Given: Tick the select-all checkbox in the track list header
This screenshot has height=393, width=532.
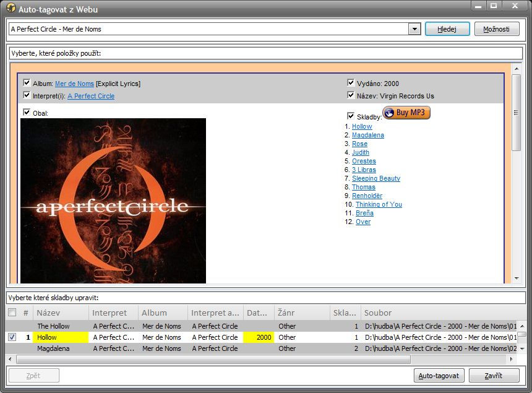Looking at the screenshot, I should 12,312.
